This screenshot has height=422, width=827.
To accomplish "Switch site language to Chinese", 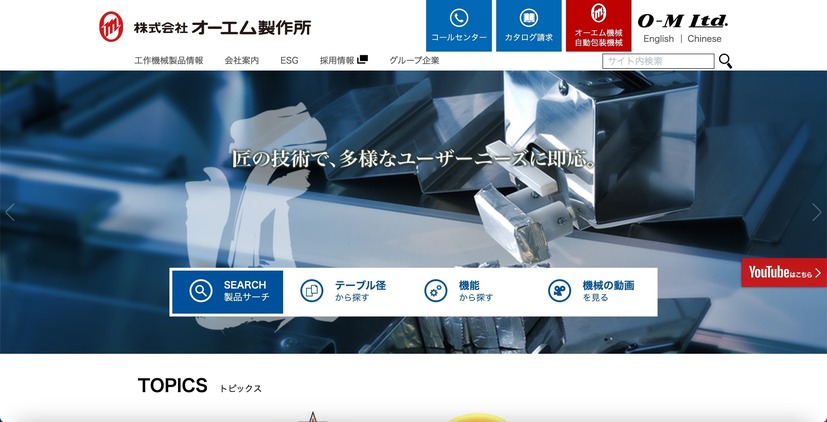I will (x=704, y=39).
